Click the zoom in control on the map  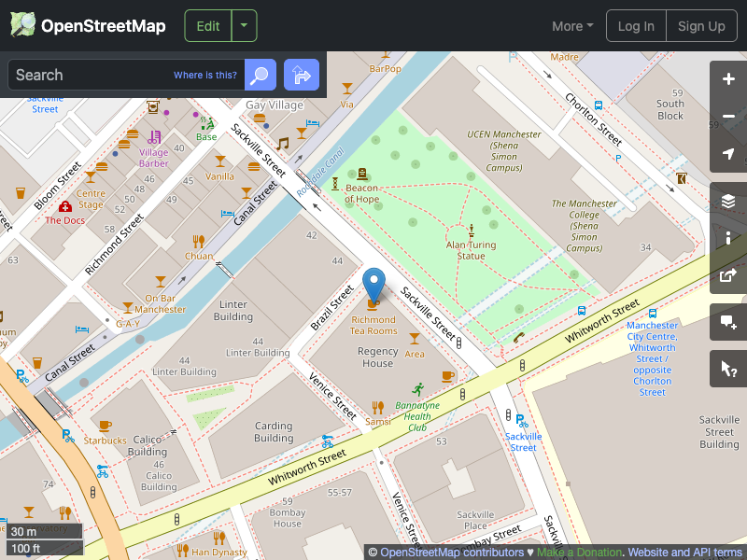[728, 79]
